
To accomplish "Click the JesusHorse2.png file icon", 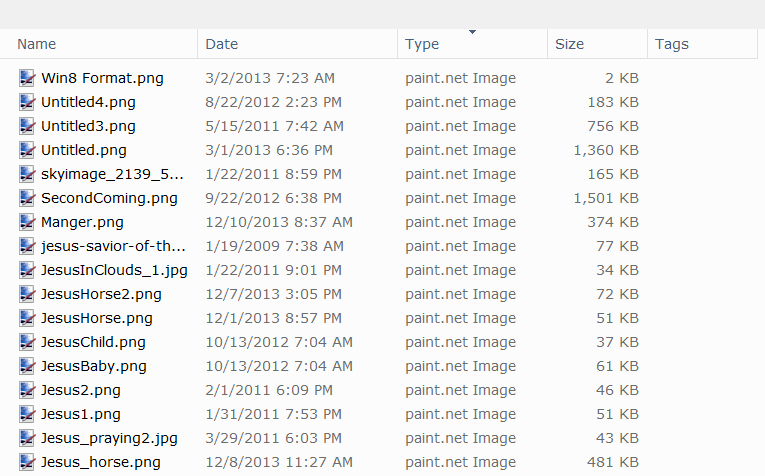I will pos(27,294).
